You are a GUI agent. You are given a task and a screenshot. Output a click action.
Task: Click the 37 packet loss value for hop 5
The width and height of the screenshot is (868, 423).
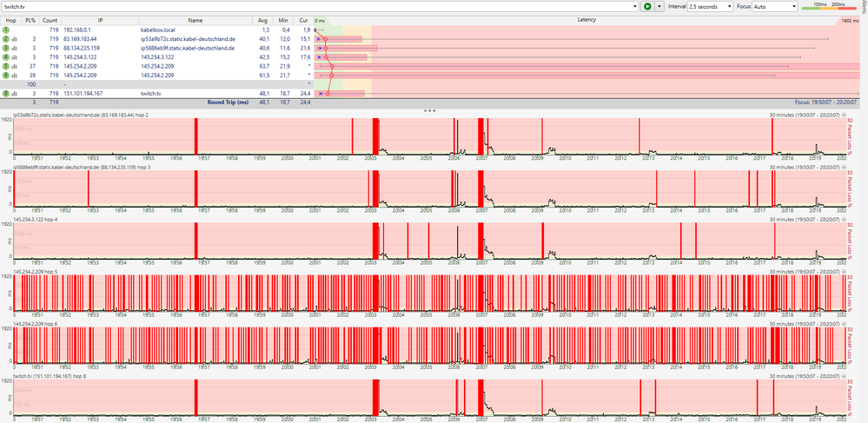[33, 66]
